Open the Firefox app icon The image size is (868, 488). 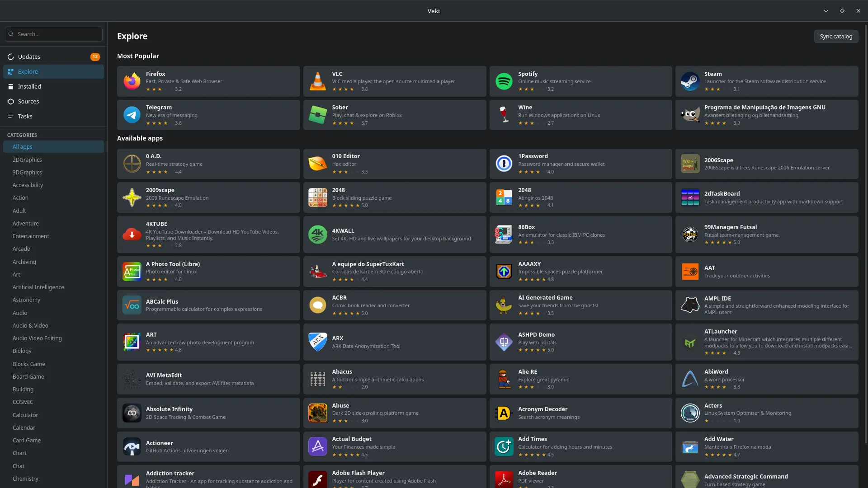(x=132, y=81)
